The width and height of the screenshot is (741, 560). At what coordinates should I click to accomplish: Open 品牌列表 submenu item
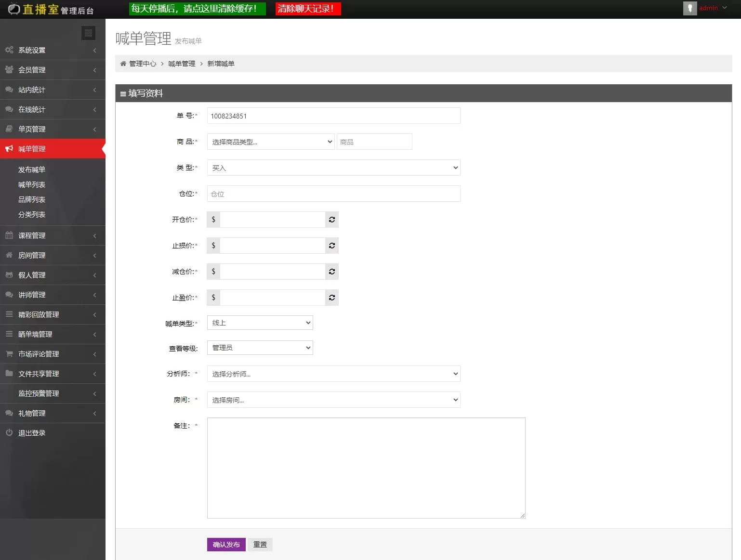(32, 199)
